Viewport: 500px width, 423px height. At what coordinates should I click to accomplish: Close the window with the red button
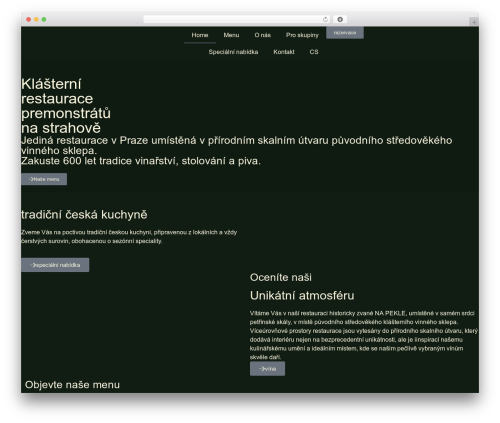click(x=29, y=20)
